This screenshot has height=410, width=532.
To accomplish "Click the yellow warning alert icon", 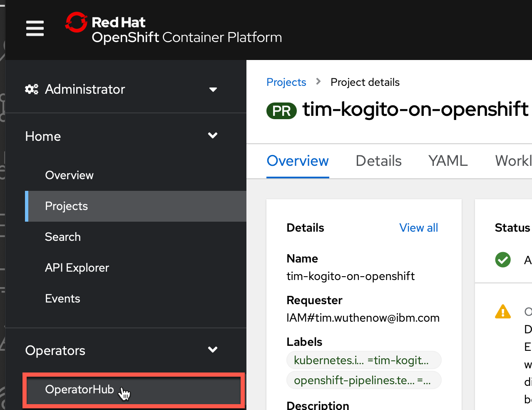I will tap(503, 311).
